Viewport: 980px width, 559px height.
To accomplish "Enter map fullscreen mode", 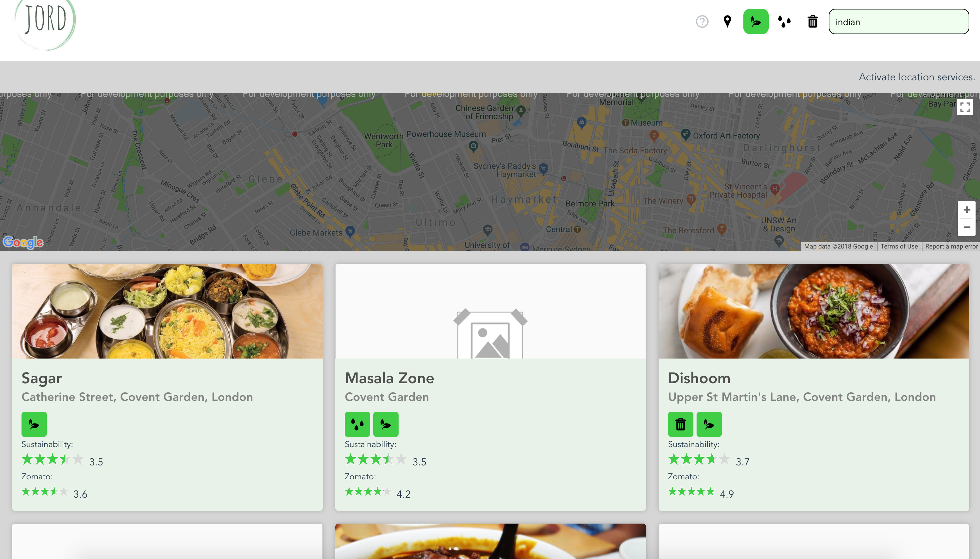I will 964,107.
